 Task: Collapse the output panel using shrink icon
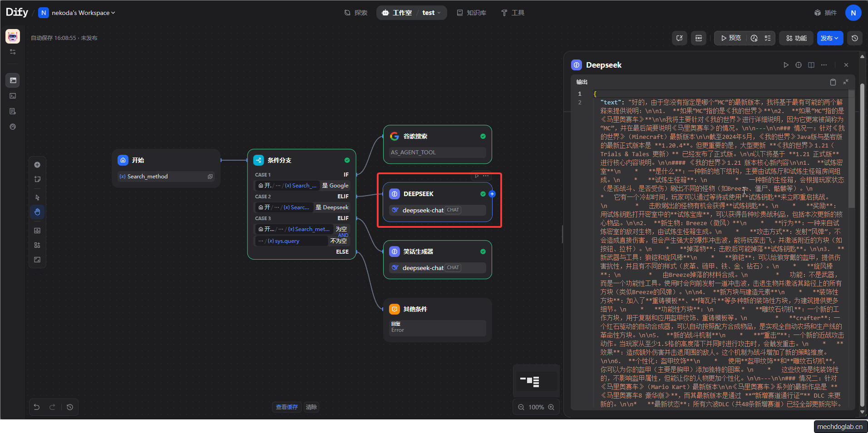846,82
